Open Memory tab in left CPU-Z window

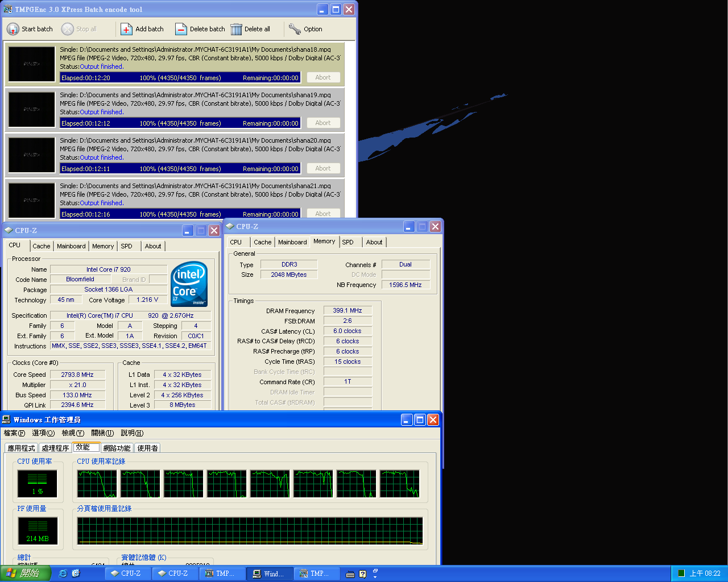pyautogui.click(x=103, y=246)
